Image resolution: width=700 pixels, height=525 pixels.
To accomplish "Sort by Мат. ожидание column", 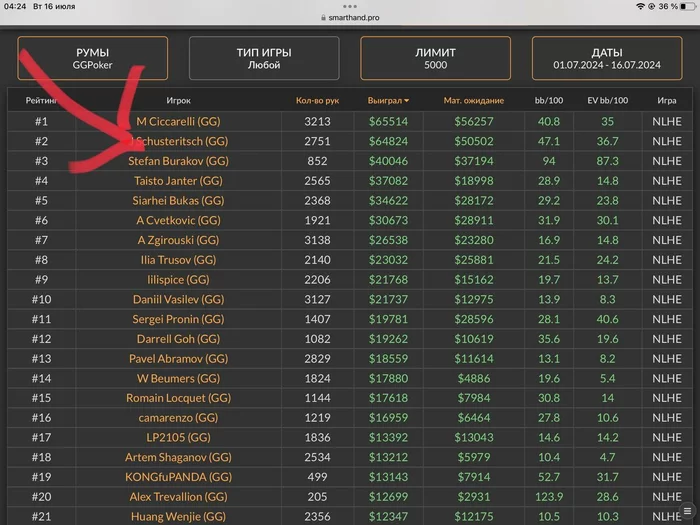I will [x=474, y=100].
